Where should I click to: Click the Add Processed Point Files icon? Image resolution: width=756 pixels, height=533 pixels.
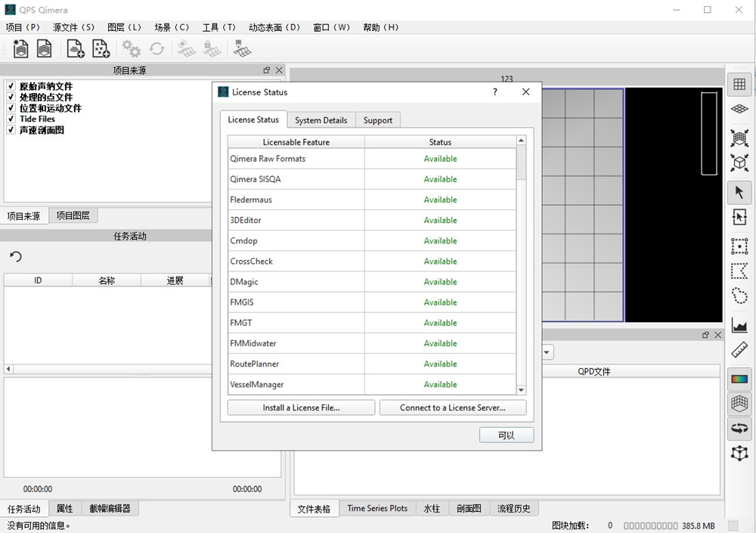pos(101,48)
